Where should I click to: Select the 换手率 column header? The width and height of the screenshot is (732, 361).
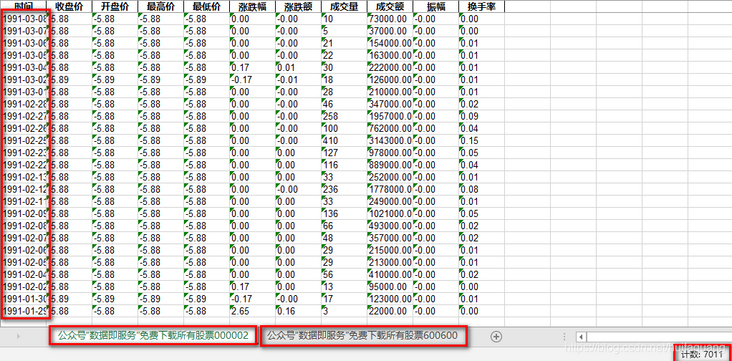coord(481,7)
